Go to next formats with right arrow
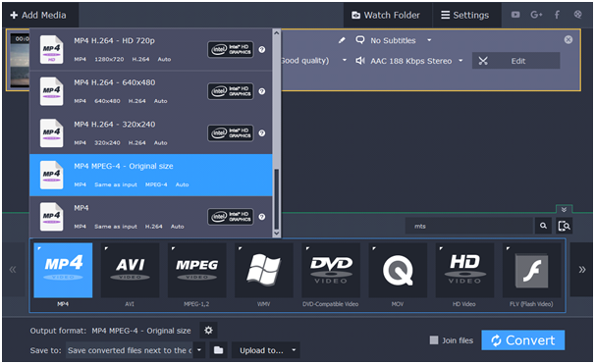 pos(581,270)
